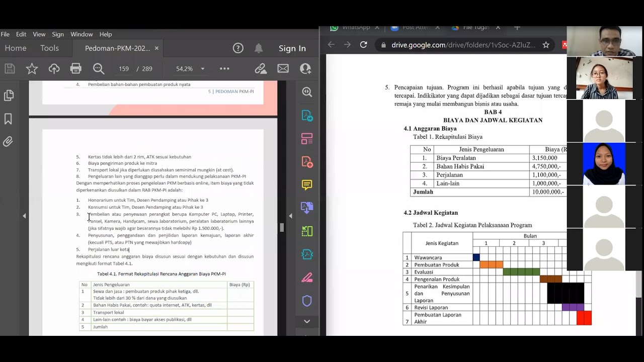Open the notifications bell in Acrobat
Image resolution: width=644 pixels, height=362 pixels.
(259, 48)
